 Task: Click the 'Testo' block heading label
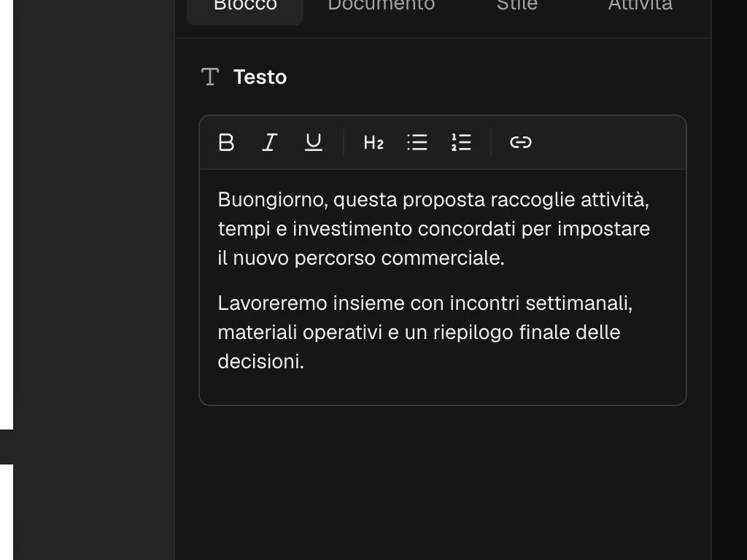click(x=260, y=77)
